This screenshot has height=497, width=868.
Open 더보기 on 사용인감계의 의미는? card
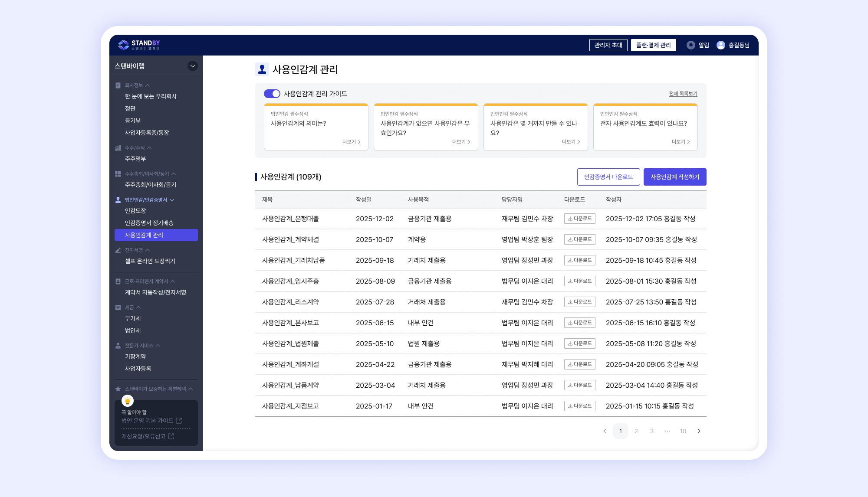(351, 142)
